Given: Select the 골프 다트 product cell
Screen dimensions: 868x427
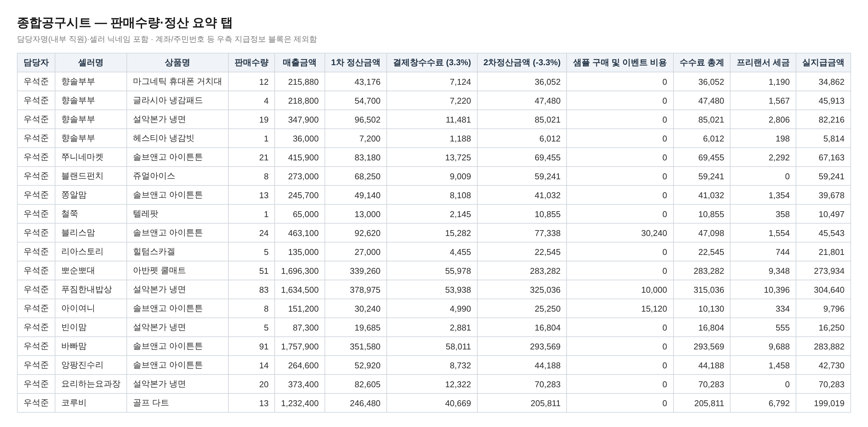Looking at the screenshot, I should point(178,403).
